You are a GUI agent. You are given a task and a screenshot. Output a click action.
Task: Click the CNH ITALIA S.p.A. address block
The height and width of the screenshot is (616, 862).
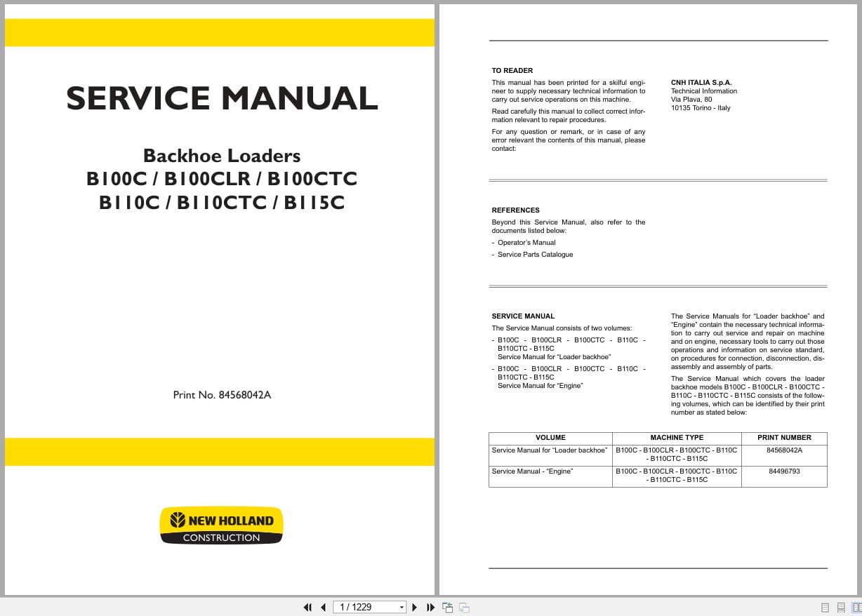[x=703, y=95]
